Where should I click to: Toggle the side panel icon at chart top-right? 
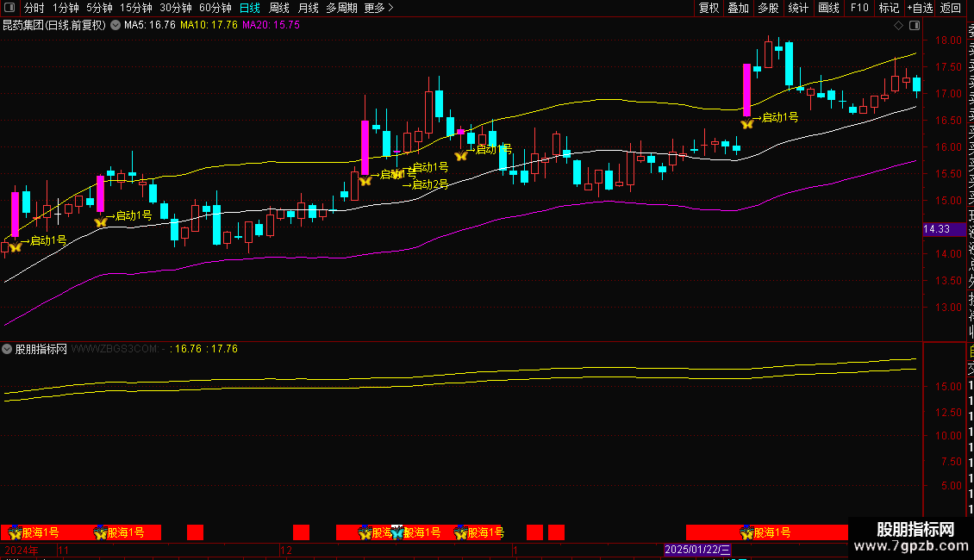coord(915,26)
